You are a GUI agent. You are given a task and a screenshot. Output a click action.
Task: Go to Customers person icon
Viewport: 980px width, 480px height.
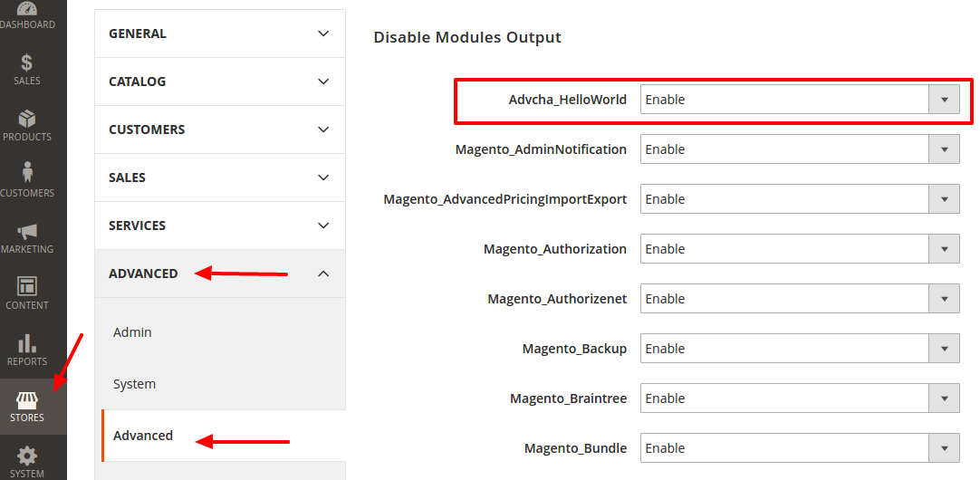(x=27, y=175)
